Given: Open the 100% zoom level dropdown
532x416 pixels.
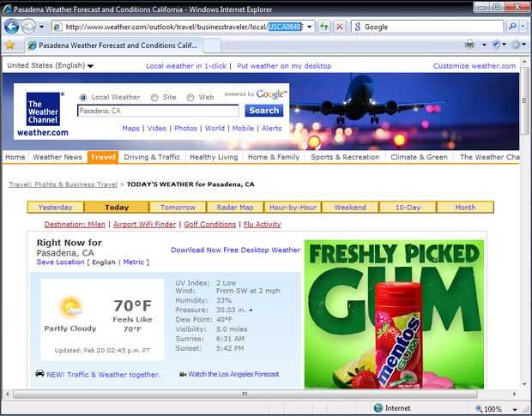Looking at the screenshot, I should point(515,409).
